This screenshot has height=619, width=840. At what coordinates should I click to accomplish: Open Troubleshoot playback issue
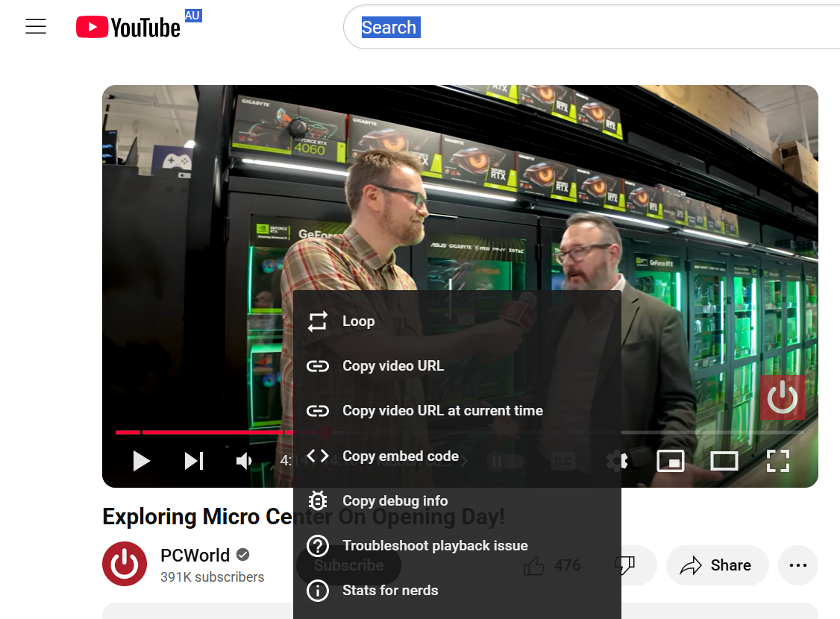tap(457, 546)
